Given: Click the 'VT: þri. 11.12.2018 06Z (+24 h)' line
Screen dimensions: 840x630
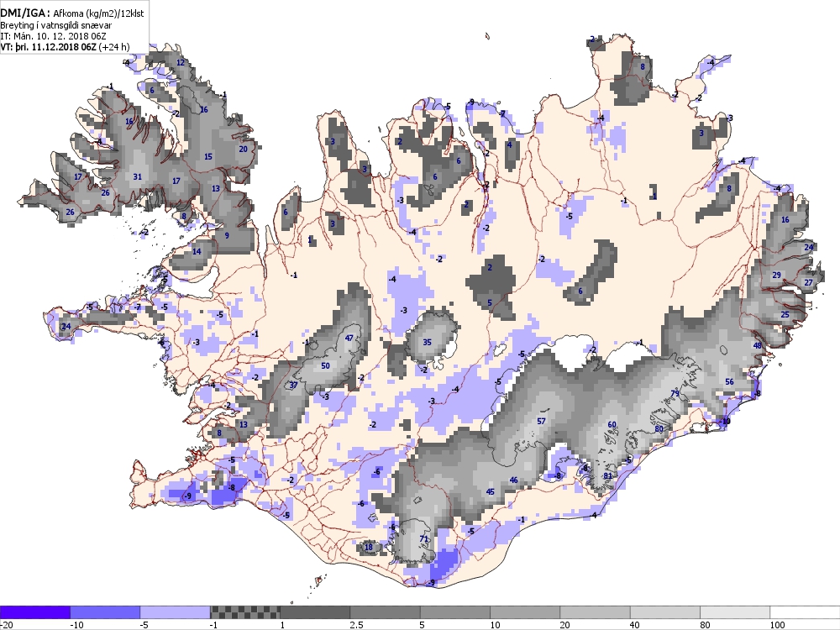Looking at the screenshot, I should pos(65,46).
